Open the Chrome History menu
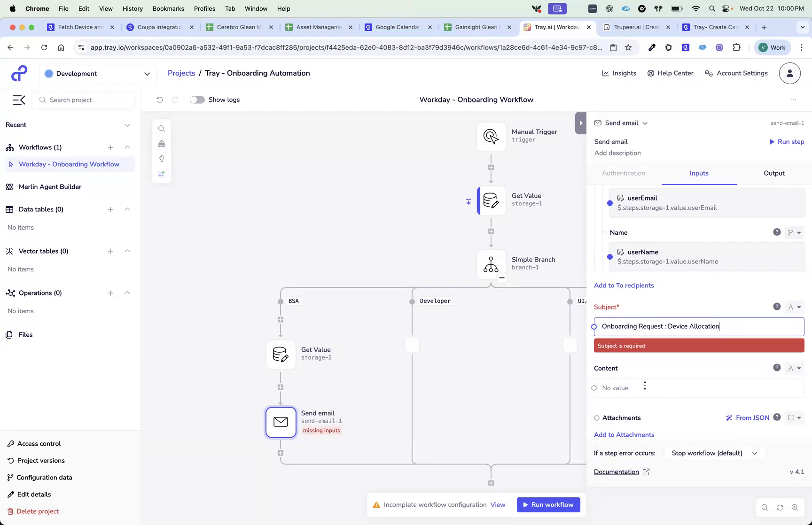This screenshot has height=525, width=812. click(x=133, y=8)
